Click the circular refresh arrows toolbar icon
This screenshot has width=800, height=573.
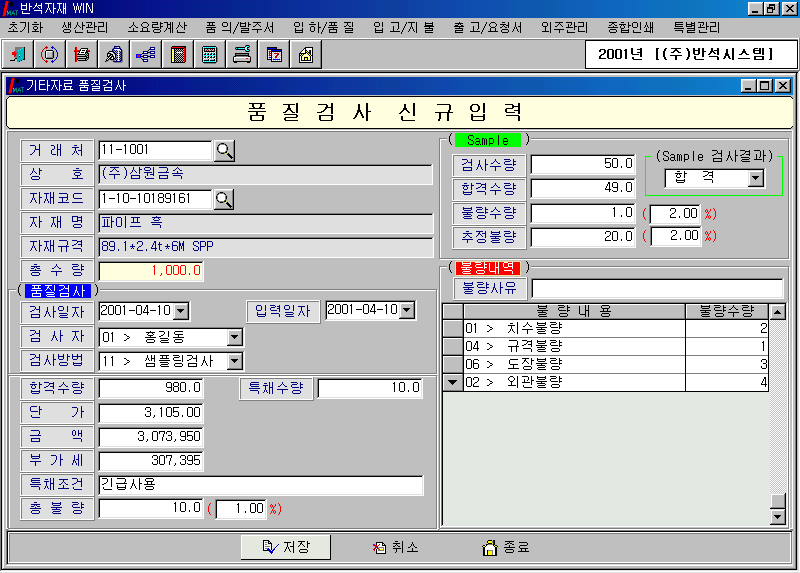(50, 54)
